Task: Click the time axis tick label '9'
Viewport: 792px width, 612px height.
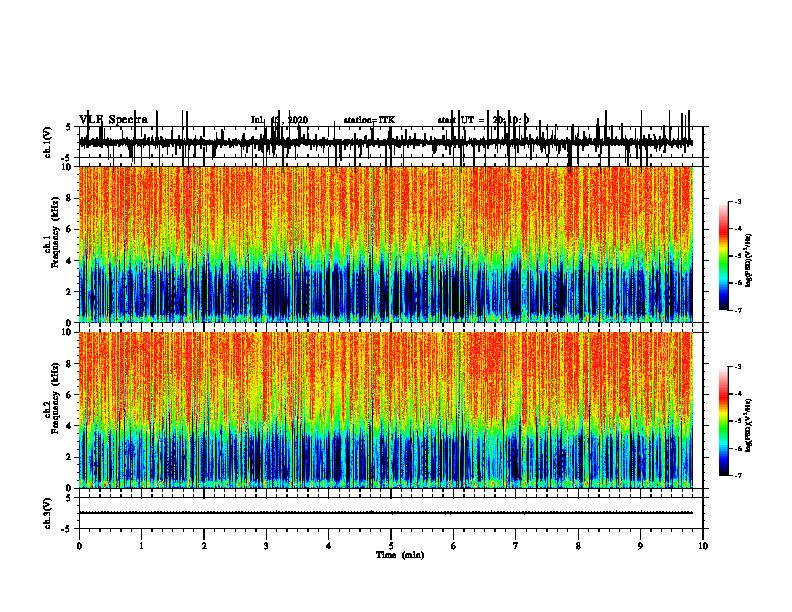Action: 640,546
